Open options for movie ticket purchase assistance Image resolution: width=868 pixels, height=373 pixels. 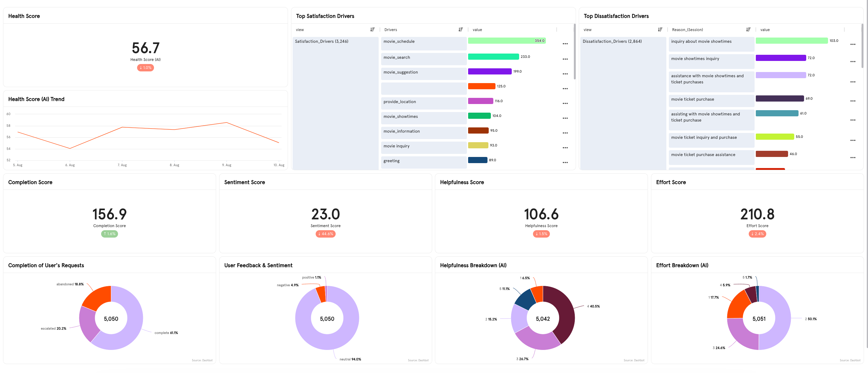click(853, 158)
